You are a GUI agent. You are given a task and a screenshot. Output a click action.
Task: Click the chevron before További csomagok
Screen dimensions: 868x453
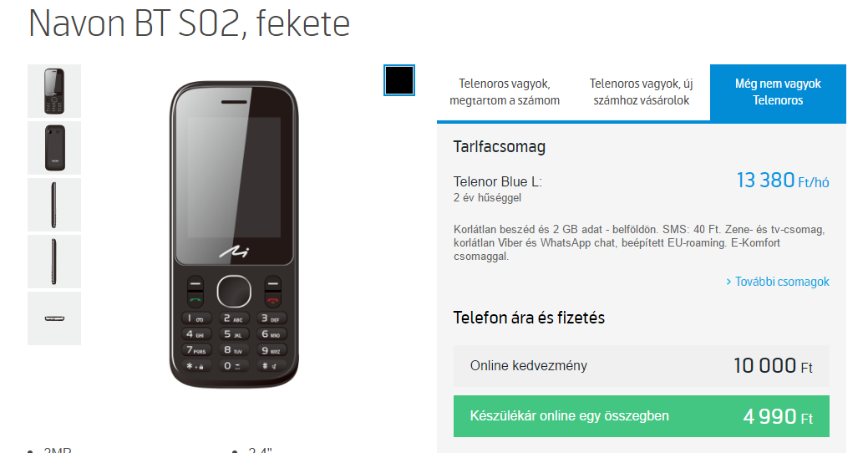click(728, 282)
